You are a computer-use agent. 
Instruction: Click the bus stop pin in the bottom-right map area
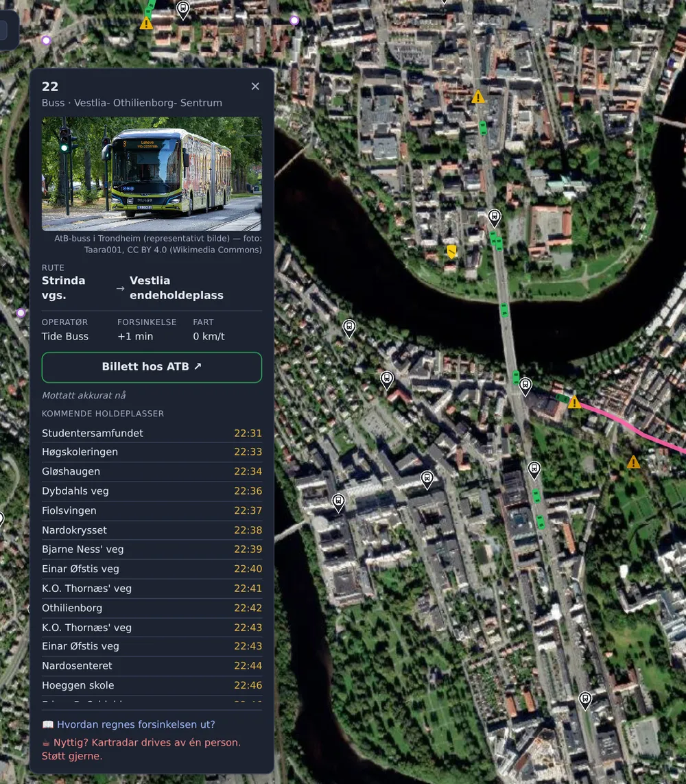click(x=585, y=700)
